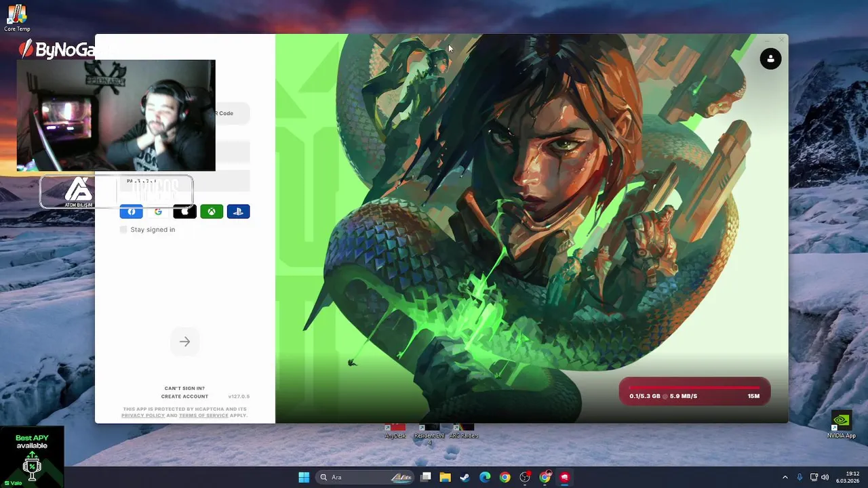Open the NVIDIA App desktop shortcut

click(841, 425)
